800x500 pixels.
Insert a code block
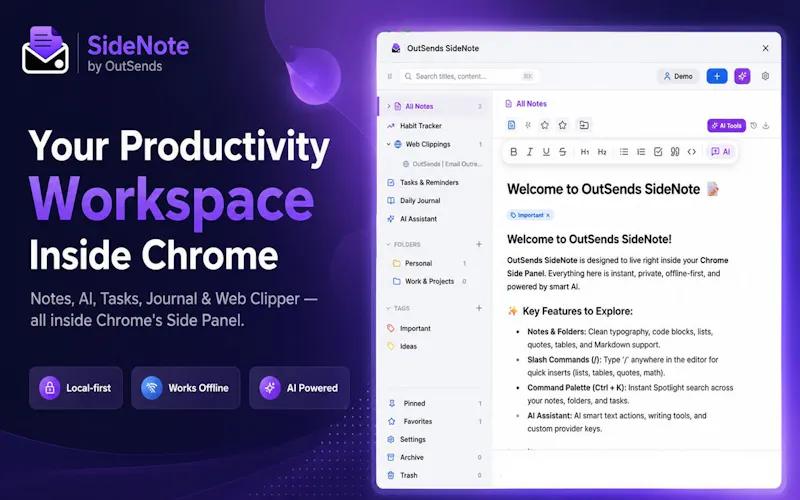(x=692, y=152)
